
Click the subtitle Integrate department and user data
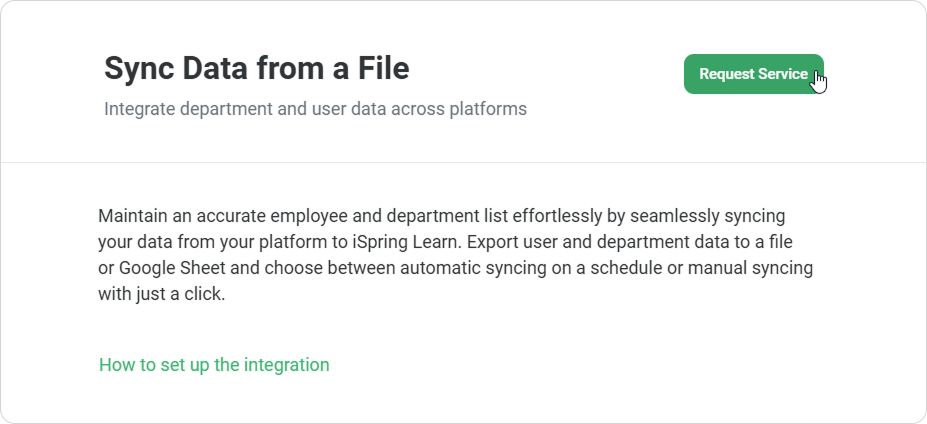pos(315,108)
